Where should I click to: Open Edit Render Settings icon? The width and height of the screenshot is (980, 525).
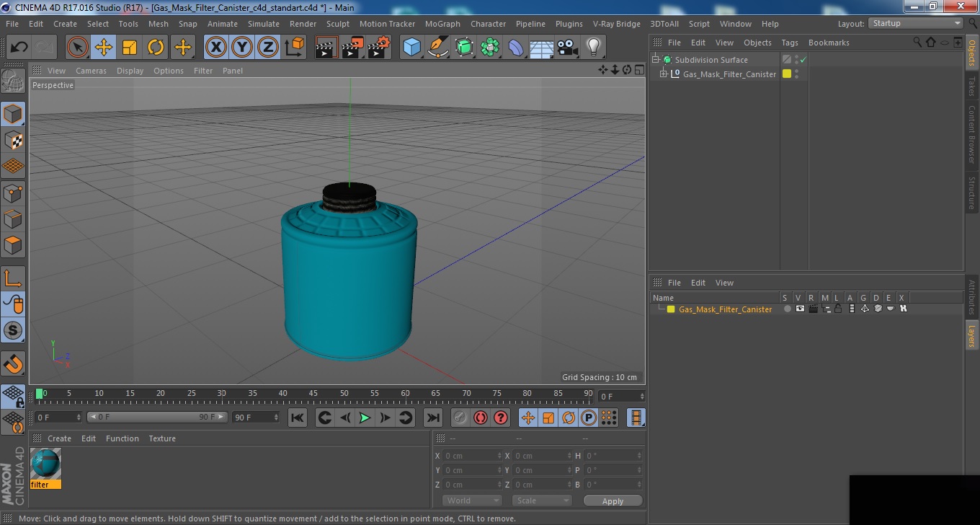click(378, 48)
